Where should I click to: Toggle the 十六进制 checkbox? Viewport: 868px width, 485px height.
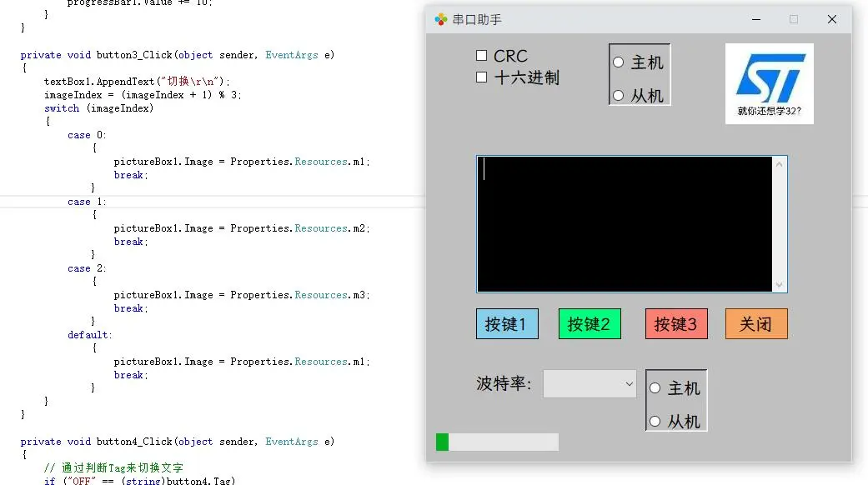click(482, 77)
